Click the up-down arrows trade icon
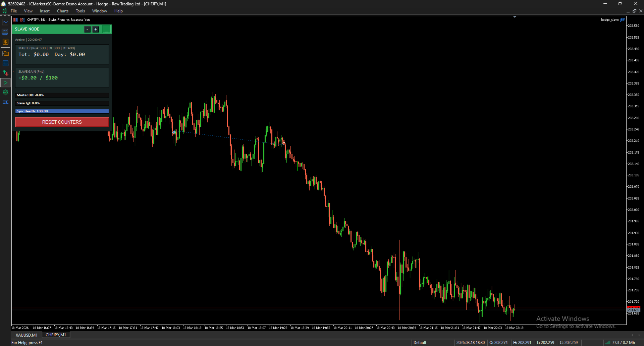 pyautogui.click(x=5, y=73)
